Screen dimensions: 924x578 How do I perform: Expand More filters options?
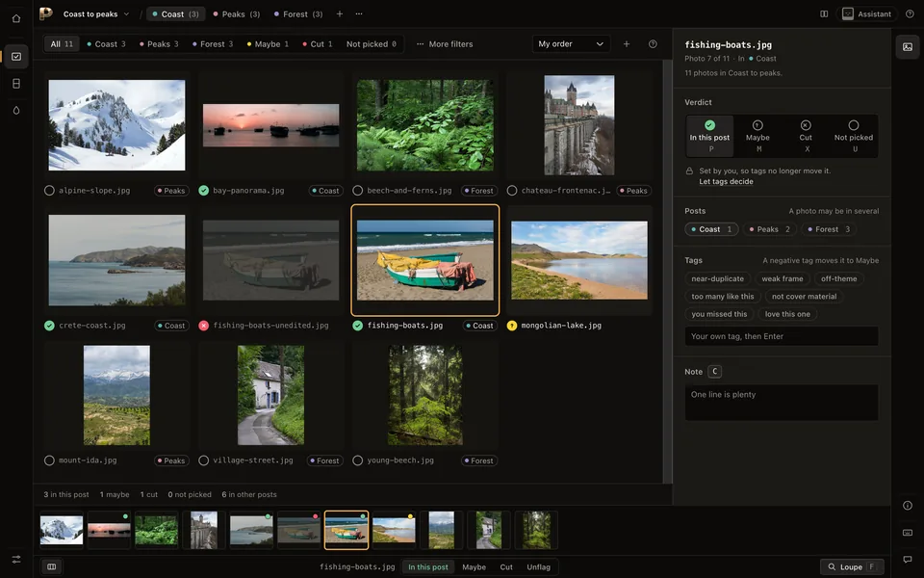pos(445,44)
